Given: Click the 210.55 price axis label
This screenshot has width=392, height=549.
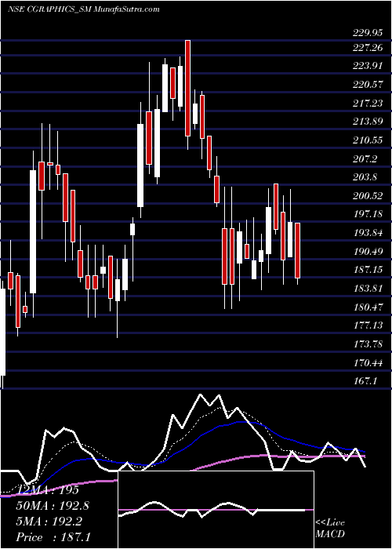Looking at the screenshot, I should point(368,140).
